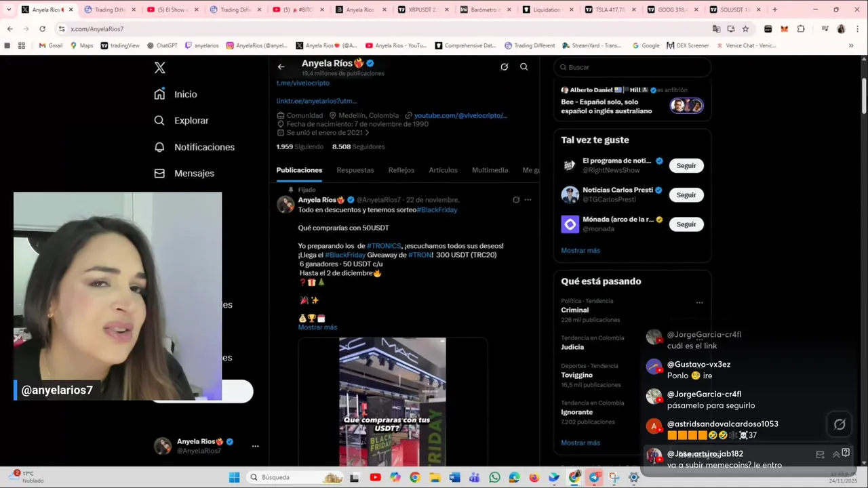Click the browser back arrow
Viewport: 868px width, 488px height.
tap(9, 29)
